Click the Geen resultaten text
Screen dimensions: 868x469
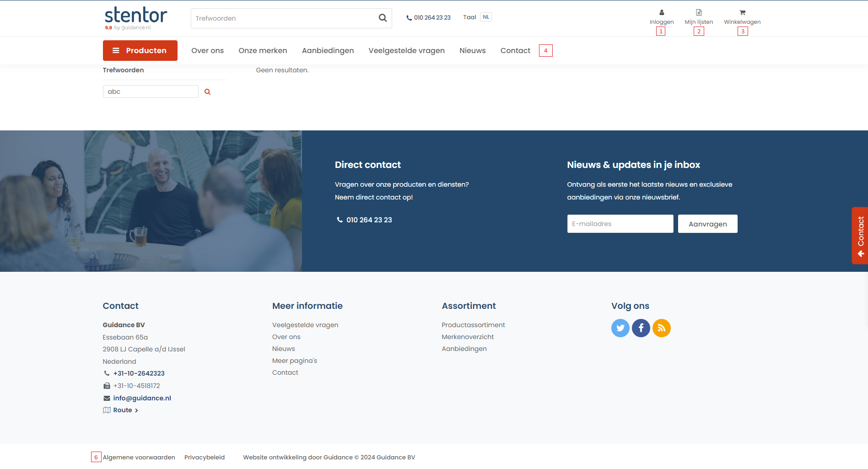pos(282,70)
